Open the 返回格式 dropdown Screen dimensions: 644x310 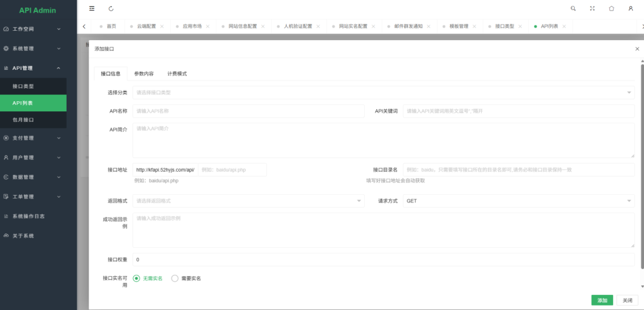pyautogui.click(x=248, y=201)
